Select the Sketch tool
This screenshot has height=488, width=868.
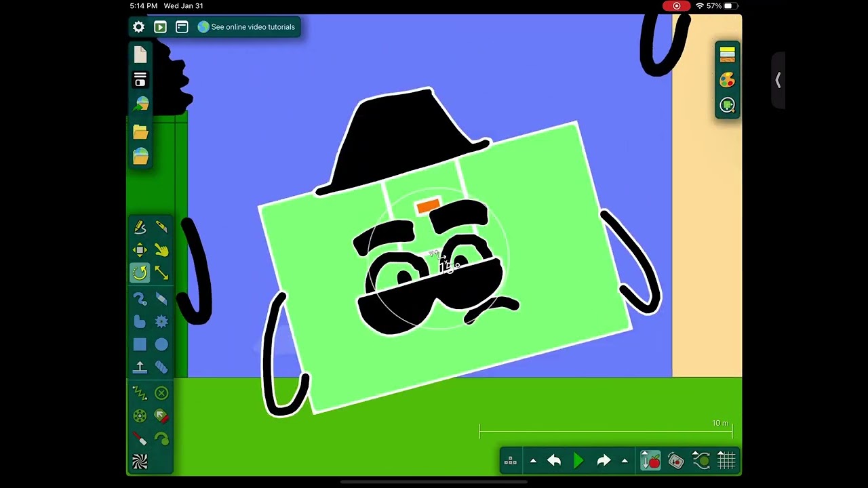coord(140,227)
